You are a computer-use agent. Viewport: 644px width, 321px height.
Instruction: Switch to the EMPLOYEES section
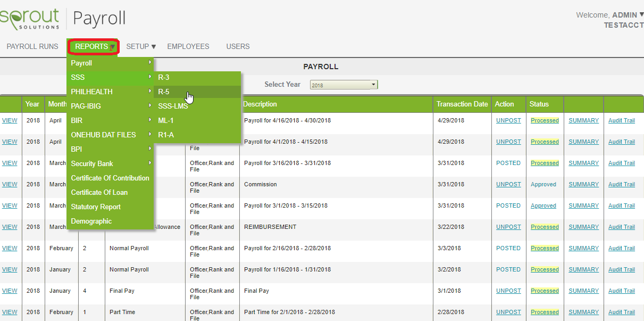[188, 46]
